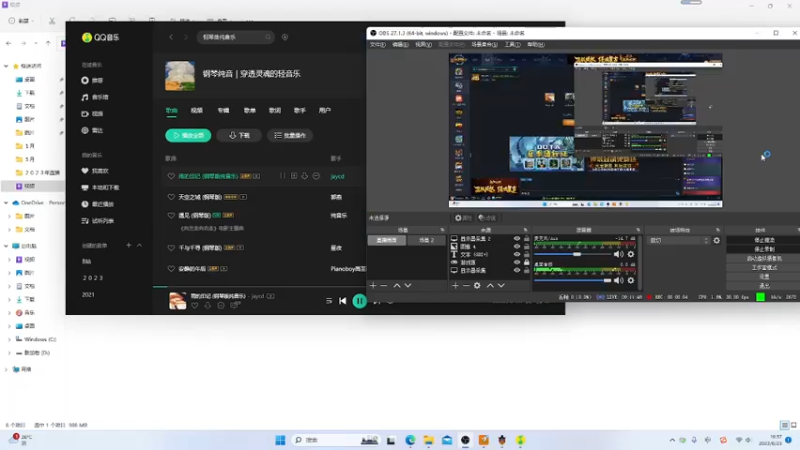Add new playlist with plus in QQ音乐 sidebar
Viewport: 800px width, 450px height.
[129, 245]
